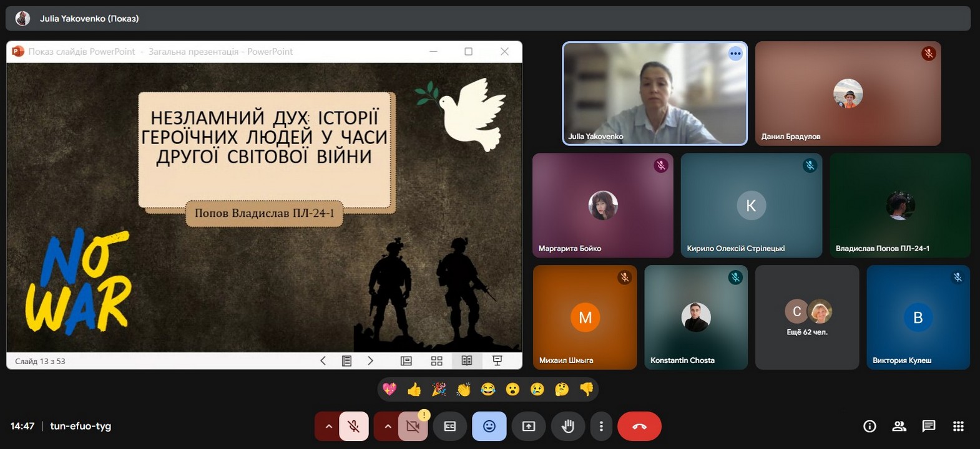Go to next slide in PowerPoint status bar

370,360
